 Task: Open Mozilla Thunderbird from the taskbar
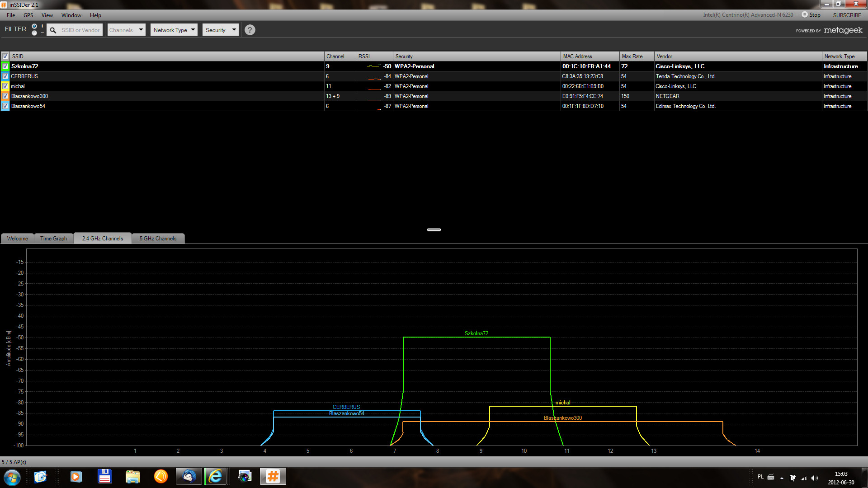point(189,476)
